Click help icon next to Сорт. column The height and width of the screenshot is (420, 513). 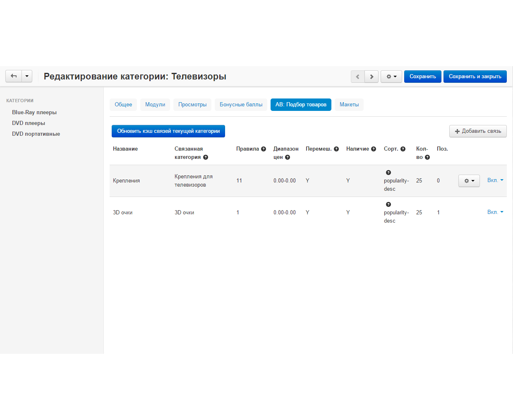(x=403, y=149)
